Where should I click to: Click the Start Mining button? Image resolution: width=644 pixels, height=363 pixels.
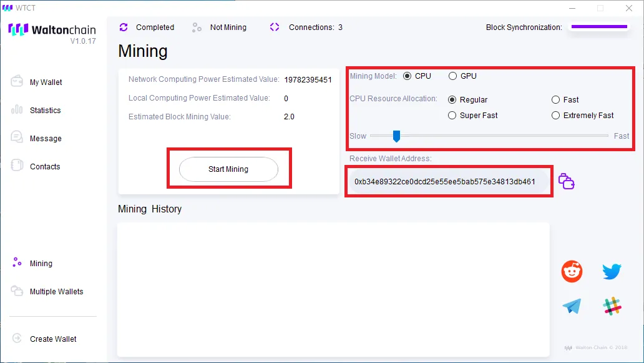[x=228, y=169]
